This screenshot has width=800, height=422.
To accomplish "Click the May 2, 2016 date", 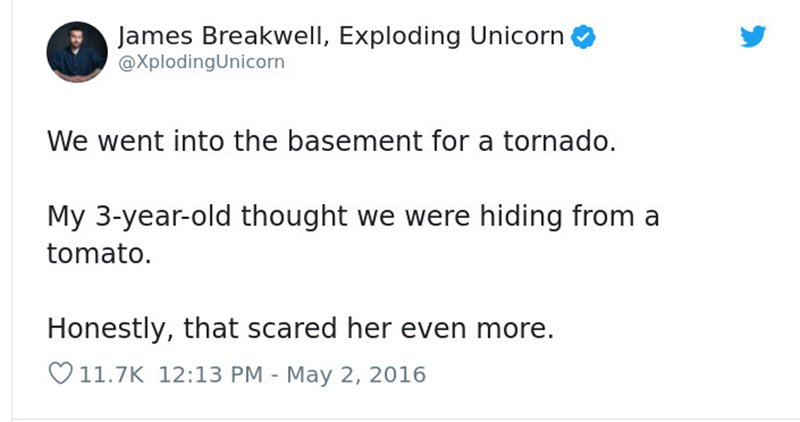I will click(x=356, y=375).
